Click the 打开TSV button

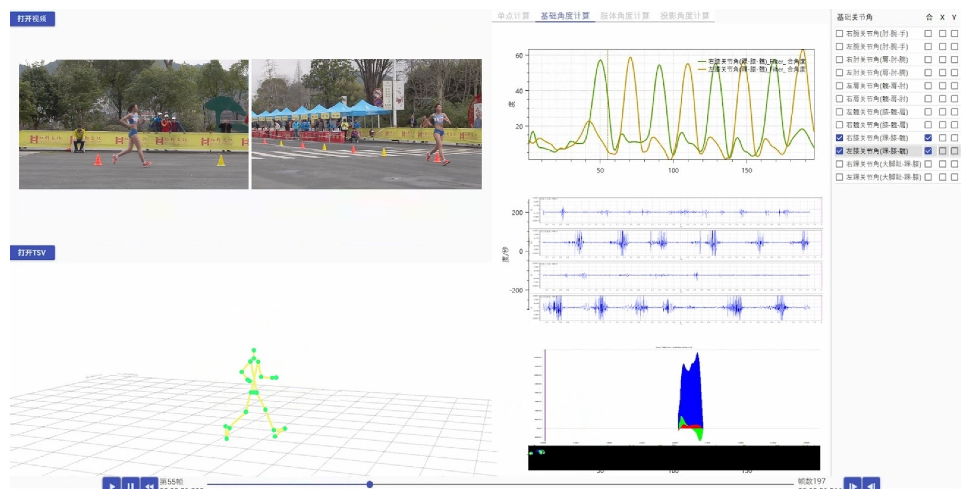pos(32,253)
